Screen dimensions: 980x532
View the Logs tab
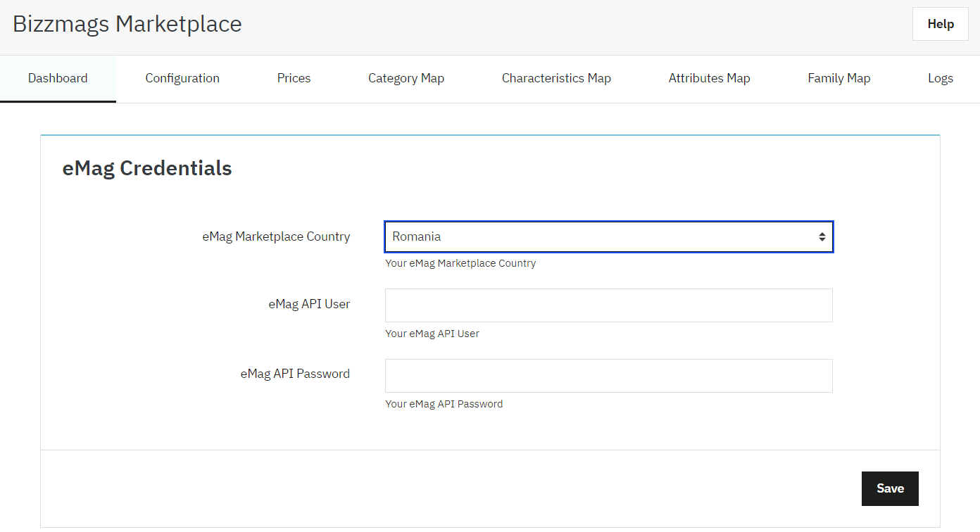(x=940, y=78)
